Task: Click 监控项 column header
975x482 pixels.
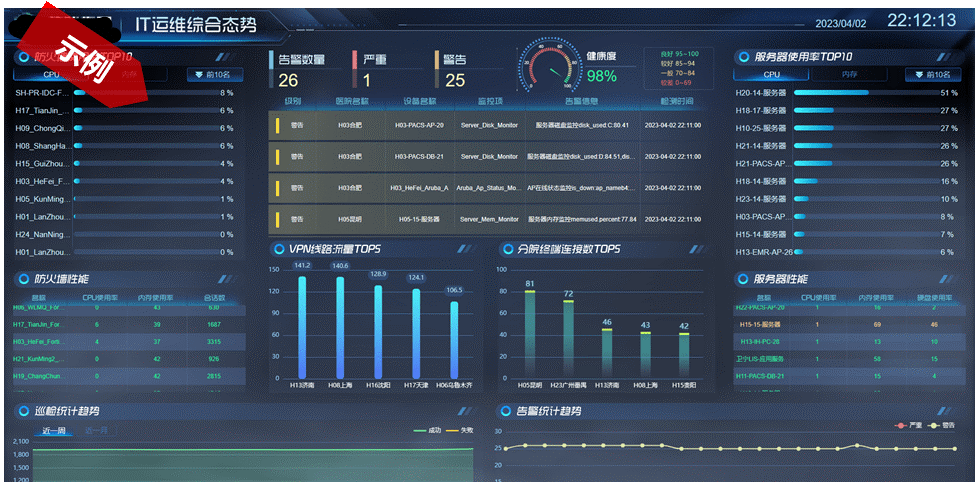Action: [489, 101]
